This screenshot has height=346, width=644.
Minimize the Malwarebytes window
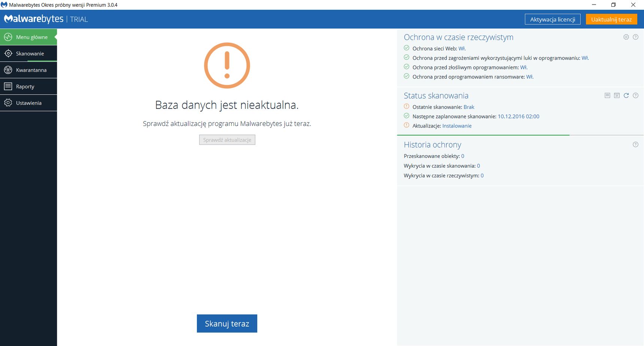594,5
